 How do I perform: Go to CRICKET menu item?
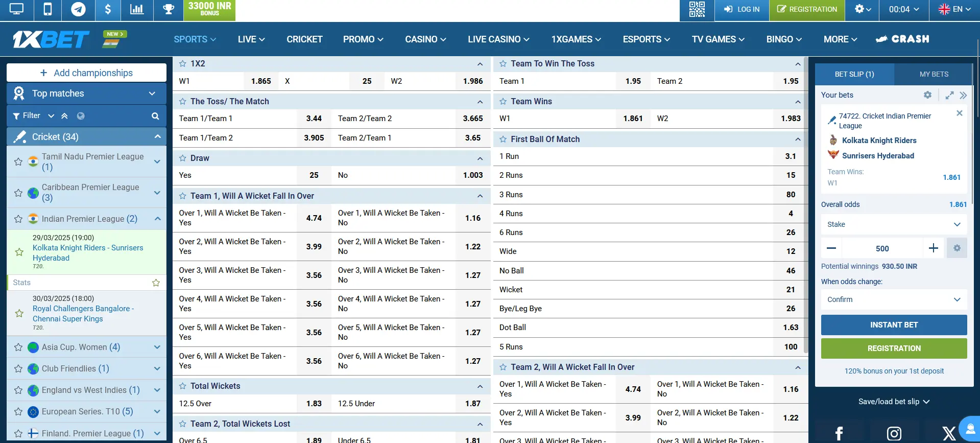(x=304, y=39)
